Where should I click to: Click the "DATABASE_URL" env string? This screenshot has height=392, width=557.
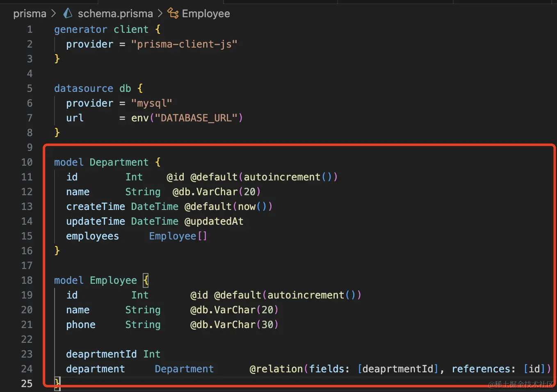(x=196, y=118)
